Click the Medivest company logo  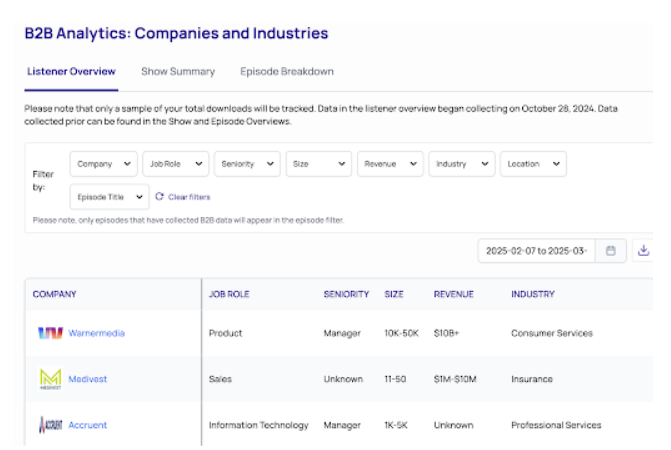50,379
